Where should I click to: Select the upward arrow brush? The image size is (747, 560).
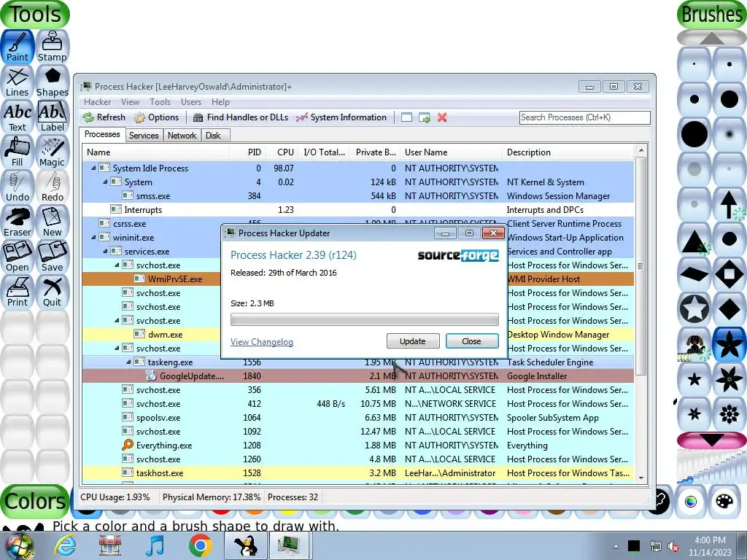click(729, 204)
